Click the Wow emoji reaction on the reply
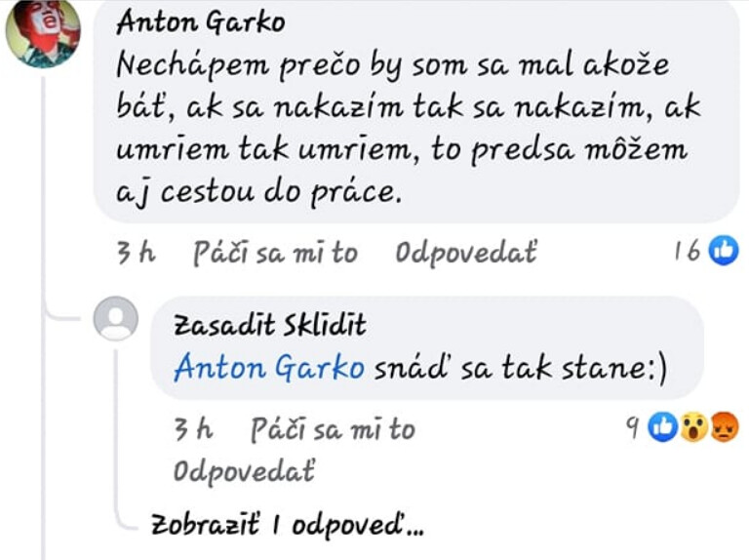Screen dimensions: 749x560 tap(692, 426)
